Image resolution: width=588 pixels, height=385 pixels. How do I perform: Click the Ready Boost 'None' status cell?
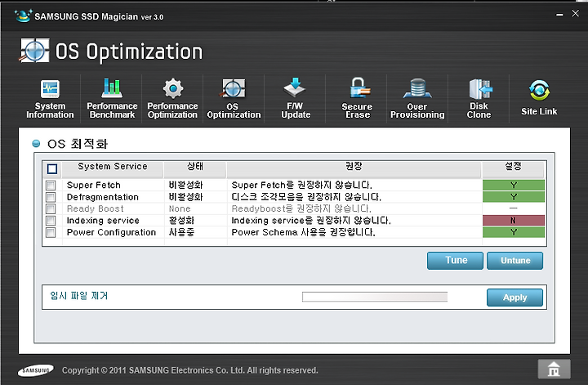tap(180, 208)
